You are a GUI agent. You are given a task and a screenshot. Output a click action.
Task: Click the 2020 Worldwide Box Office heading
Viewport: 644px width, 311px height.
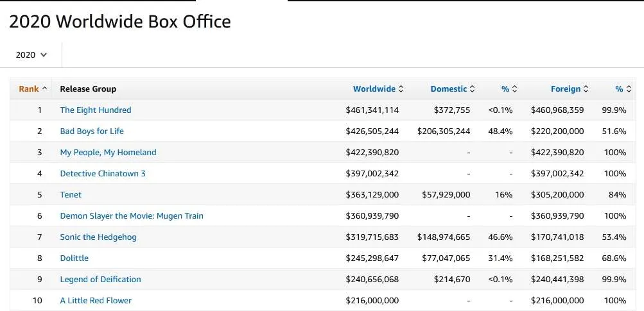[120, 21]
